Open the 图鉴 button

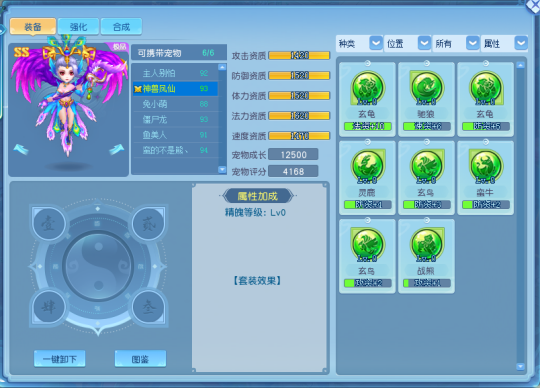(x=140, y=359)
